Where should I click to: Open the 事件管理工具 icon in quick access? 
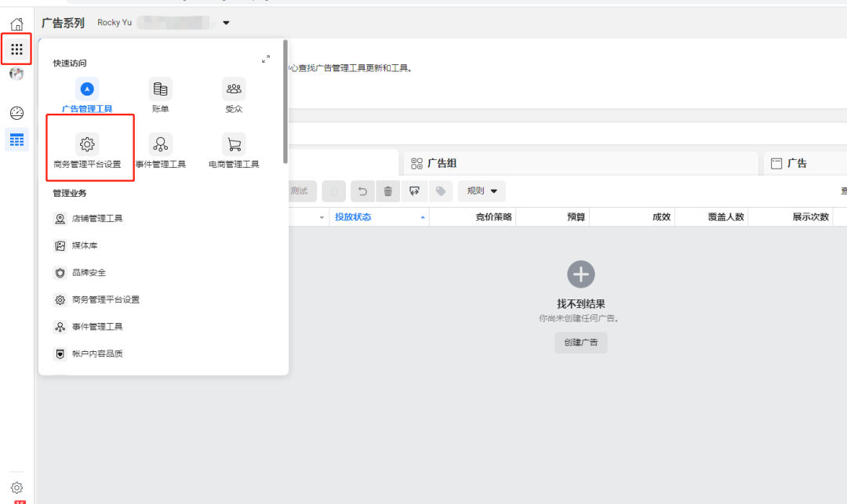(160, 145)
